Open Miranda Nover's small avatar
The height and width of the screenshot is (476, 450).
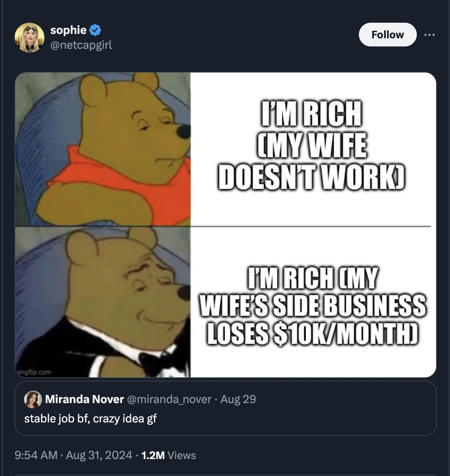pyautogui.click(x=33, y=399)
